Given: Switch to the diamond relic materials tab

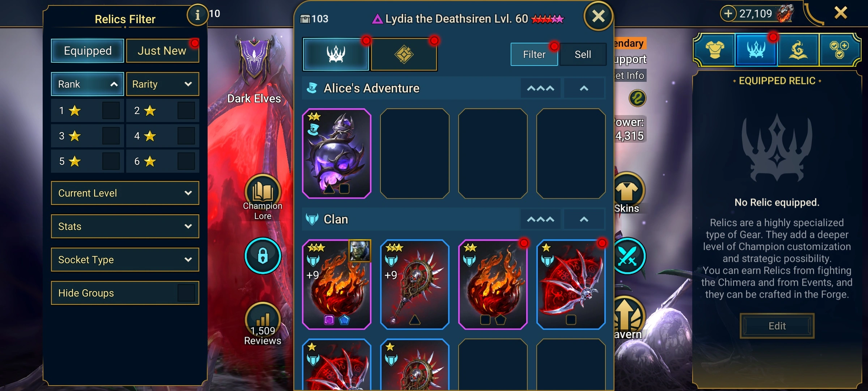Looking at the screenshot, I should click(x=404, y=54).
